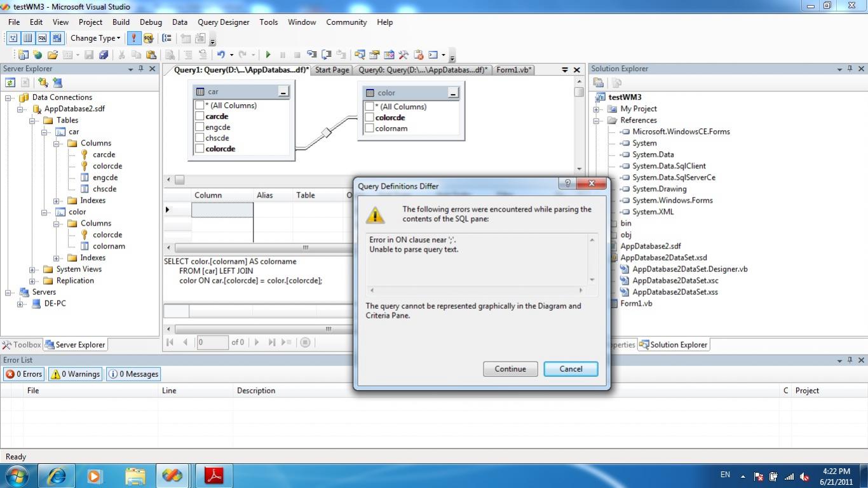
Task: Open Adobe Reader from the taskbar
Action: 213,475
